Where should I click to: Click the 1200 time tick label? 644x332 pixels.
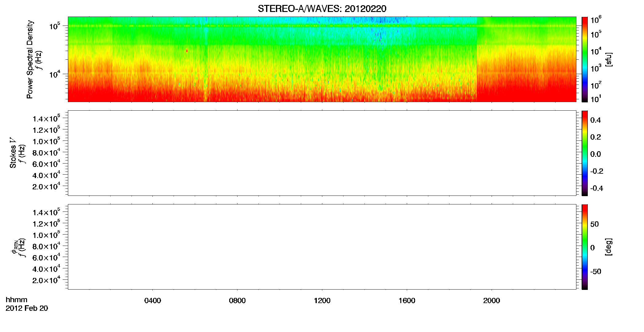pyautogui.click(x=322, y=301)
